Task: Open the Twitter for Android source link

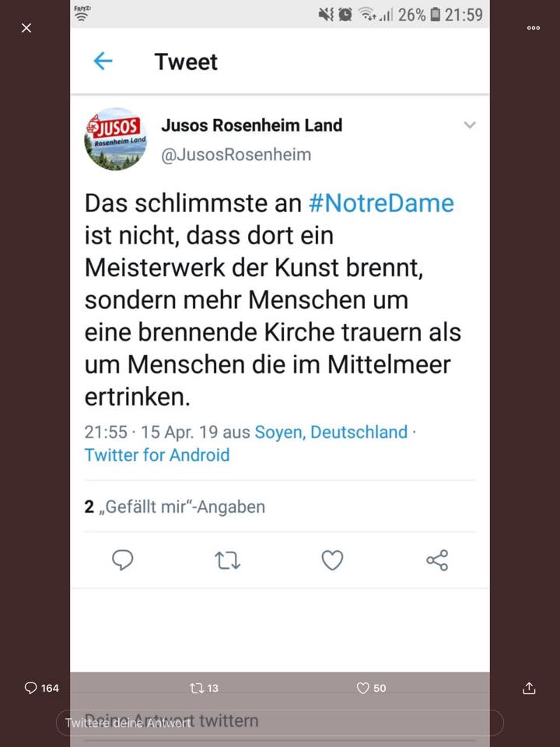Action: coord(157,455)
